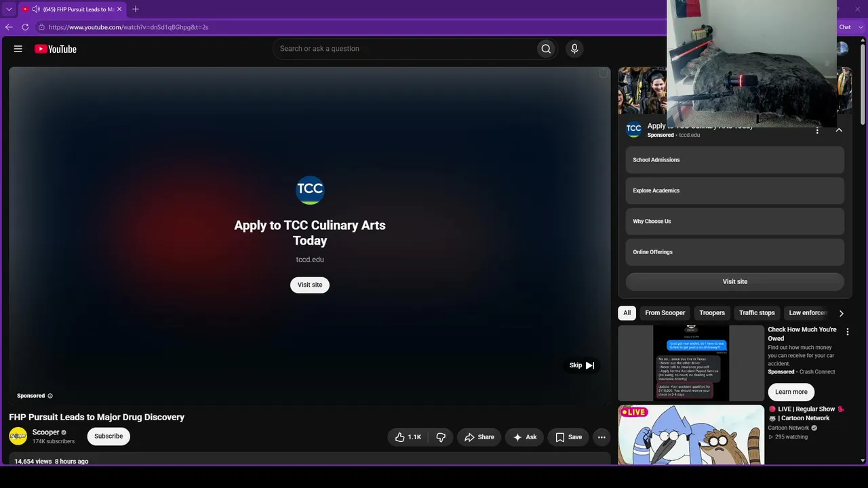Click Visit site in the sidebar ad

click(x=735, y=281)
